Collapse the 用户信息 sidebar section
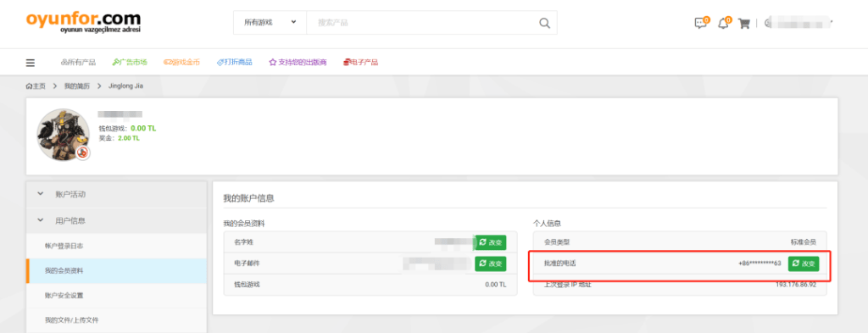Screen dimensions: 868x333 coord(116,220)
